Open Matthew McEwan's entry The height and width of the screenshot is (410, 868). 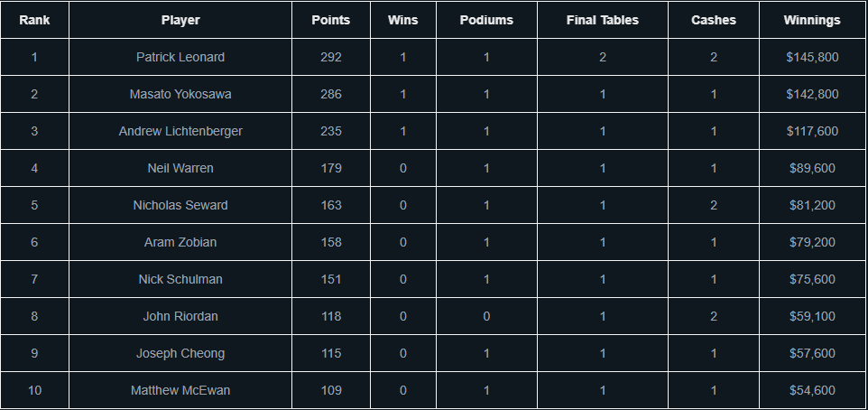(x=180, y=391)
